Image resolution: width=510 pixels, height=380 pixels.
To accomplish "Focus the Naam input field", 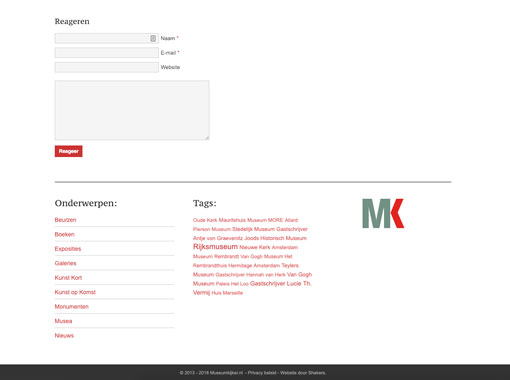I will [x=107, y=38].
